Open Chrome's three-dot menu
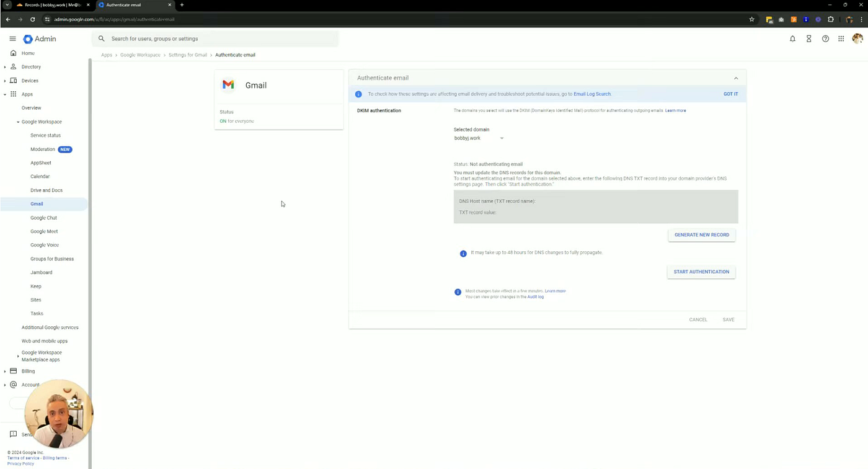868x469 pixels. (861, 19)
